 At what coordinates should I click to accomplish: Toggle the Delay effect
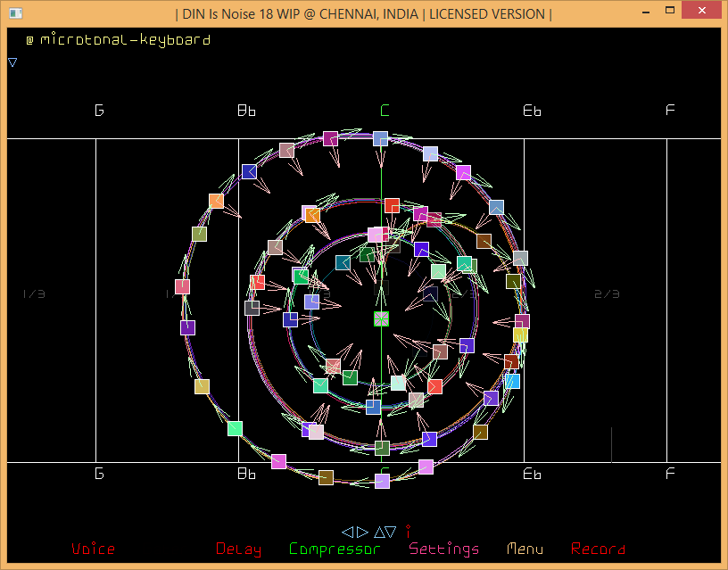tap(238, 549)
